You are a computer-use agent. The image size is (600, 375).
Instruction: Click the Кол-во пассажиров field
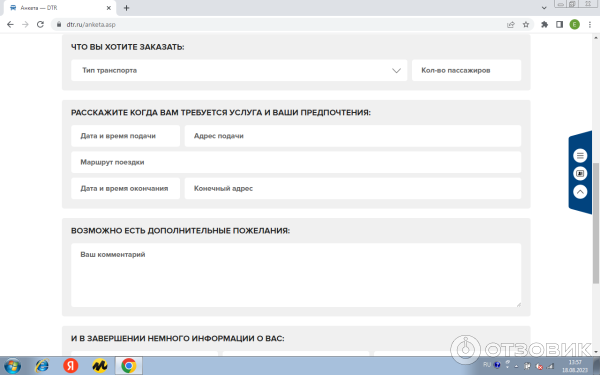[x=466, y=70]
